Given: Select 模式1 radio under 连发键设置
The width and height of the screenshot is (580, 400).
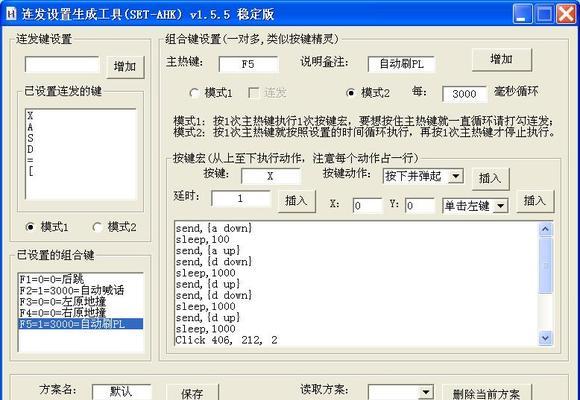Looking at the screenshot, I should (x=30, y=227).
